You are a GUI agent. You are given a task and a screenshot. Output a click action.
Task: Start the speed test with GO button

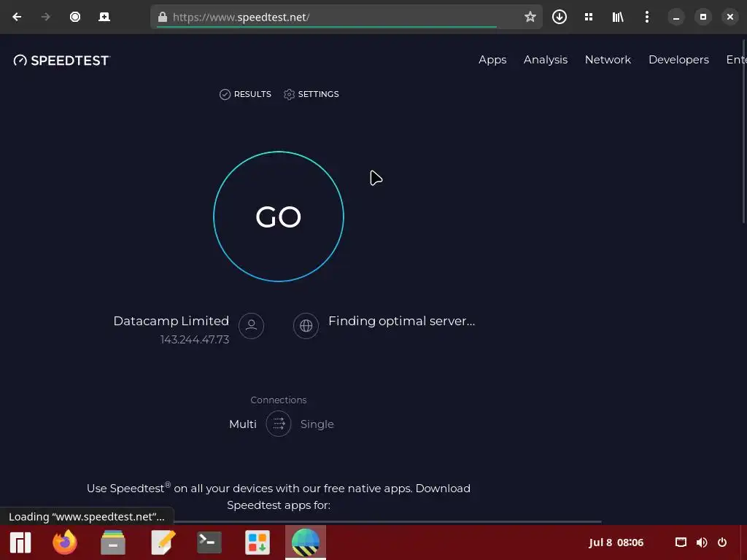pos(278,217)
